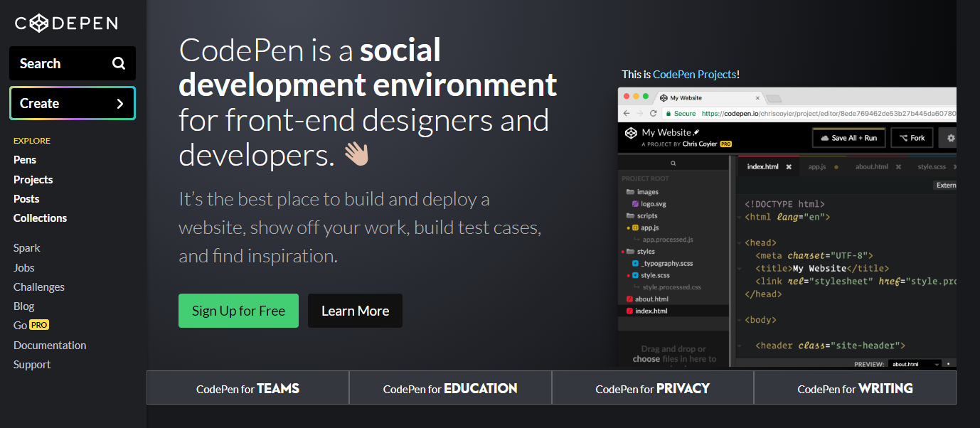Go to Pens in the Explore menu
980x428 pixels.
coord(25,160)
